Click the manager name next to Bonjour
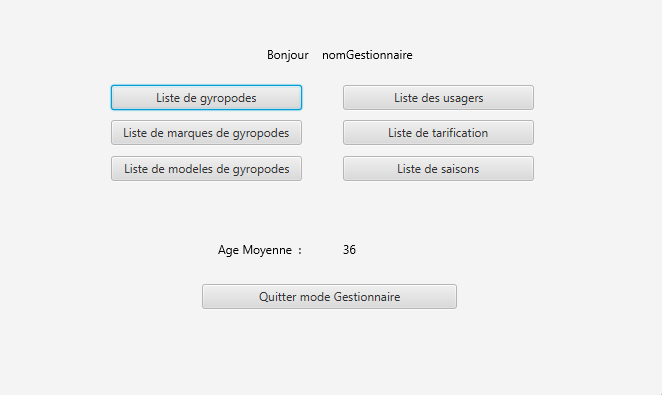Viewport: 662px width, 395px height. click(x=367, y=55)
